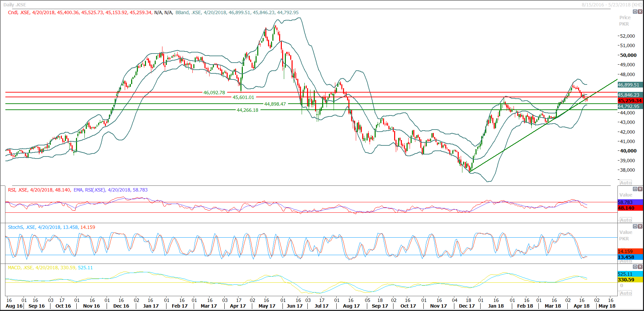Image resolution: width=644 pixels, height=311 pixels.
Task: Click Jan 18 on the time axis
Action: click(x=496, y=306)
